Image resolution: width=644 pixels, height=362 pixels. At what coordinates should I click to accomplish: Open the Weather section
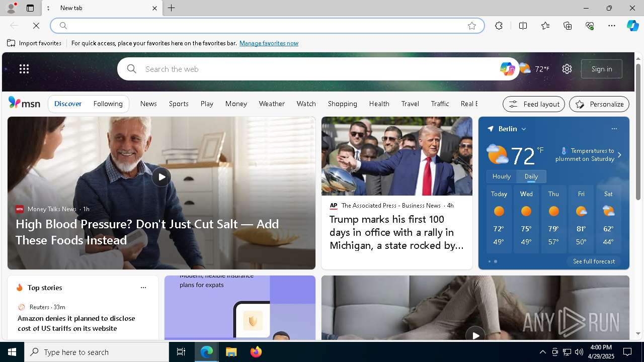point(272,104)
